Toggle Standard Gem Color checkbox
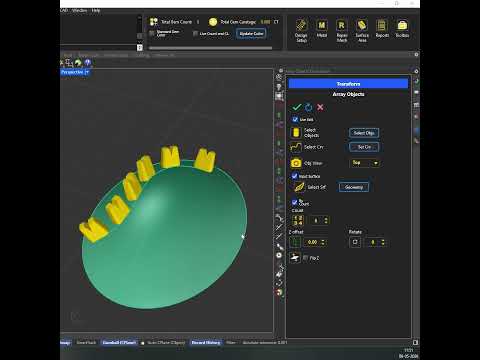This screenshot has width=480, height=360. coord(152,33)
